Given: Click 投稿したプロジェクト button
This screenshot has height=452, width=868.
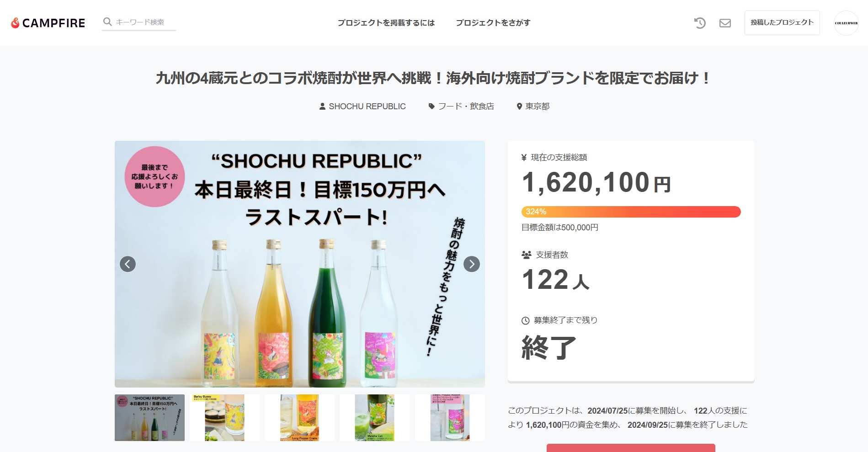Looking at the screenshot, I should pos(782,22).
